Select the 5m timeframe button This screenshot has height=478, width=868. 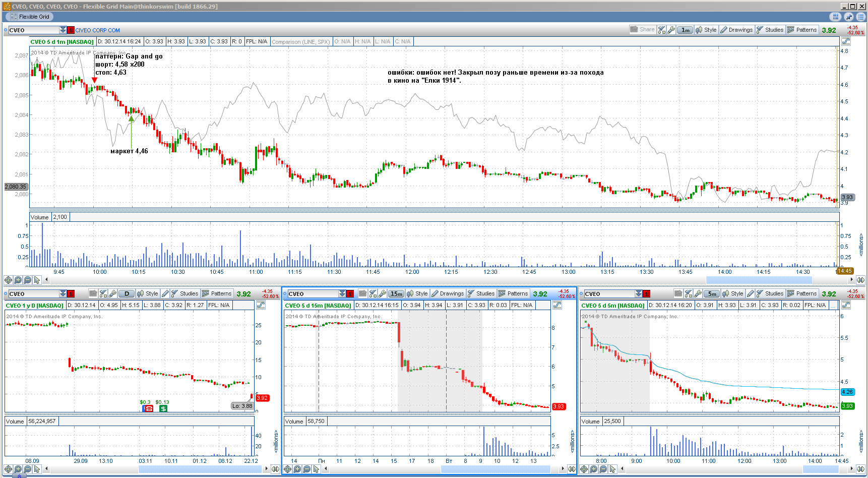(x=712, y=293)
